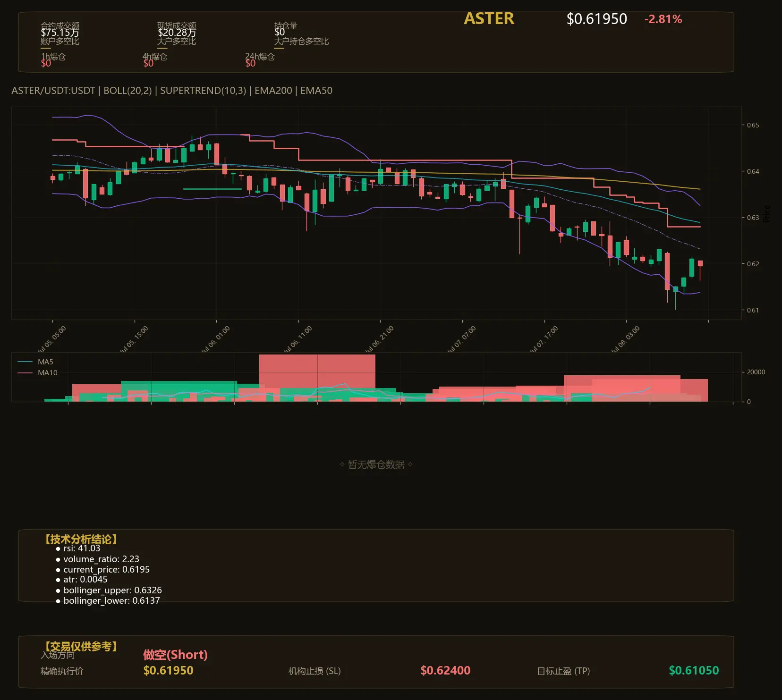Image resolution: width=782 pixels, height=700 pixels.
Task: Click the 目标止盈 (TP) label
Action: (563, 671)
